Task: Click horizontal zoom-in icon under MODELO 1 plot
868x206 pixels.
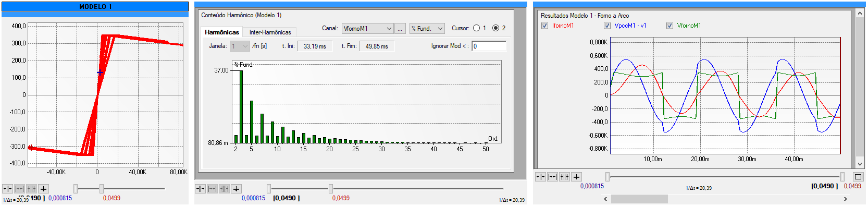Action: [x=7, y=189]
